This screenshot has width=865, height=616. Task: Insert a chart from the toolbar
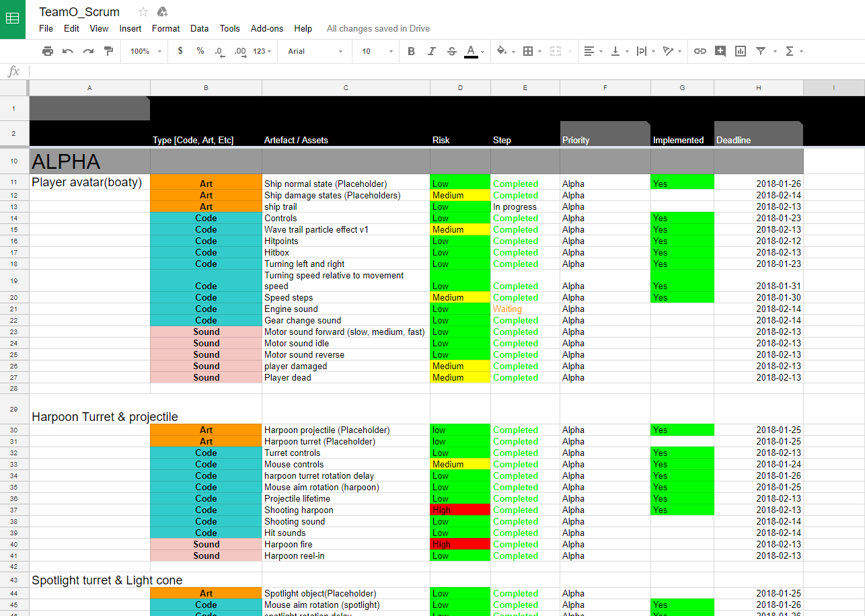point(740,51)
